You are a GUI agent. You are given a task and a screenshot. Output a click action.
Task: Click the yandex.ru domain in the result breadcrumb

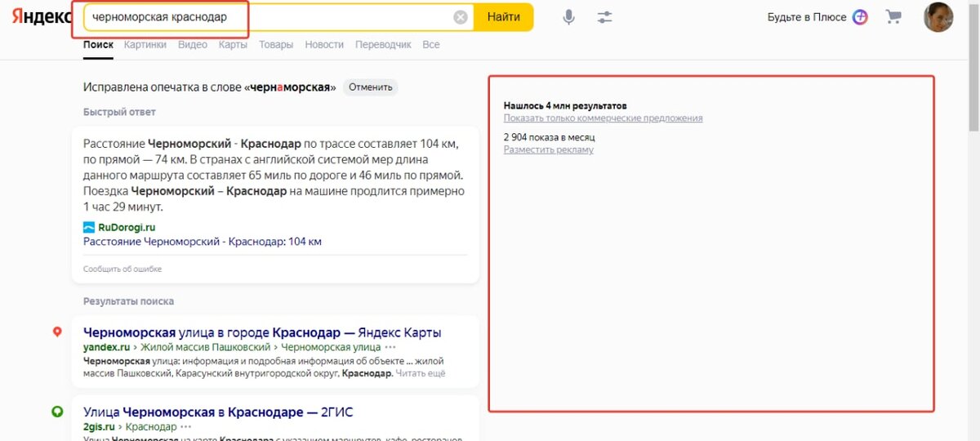coord(106,347)
